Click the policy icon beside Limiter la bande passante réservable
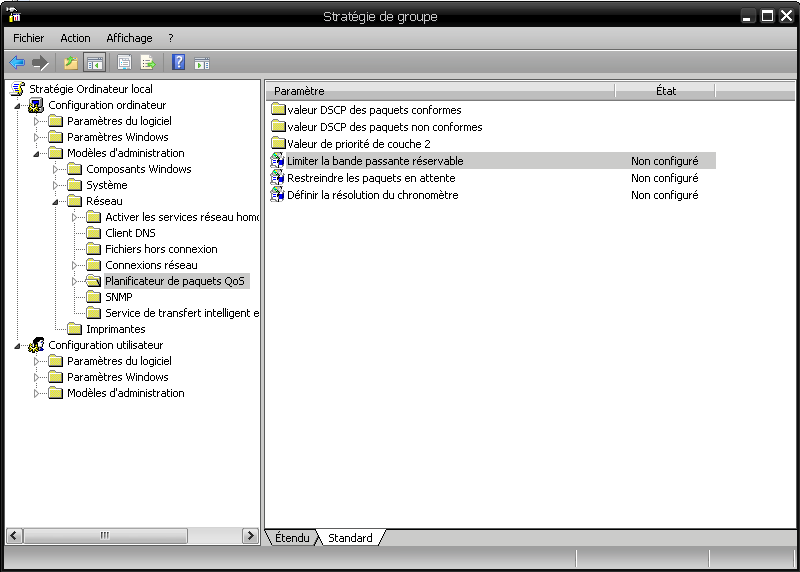 pos(277,160)
